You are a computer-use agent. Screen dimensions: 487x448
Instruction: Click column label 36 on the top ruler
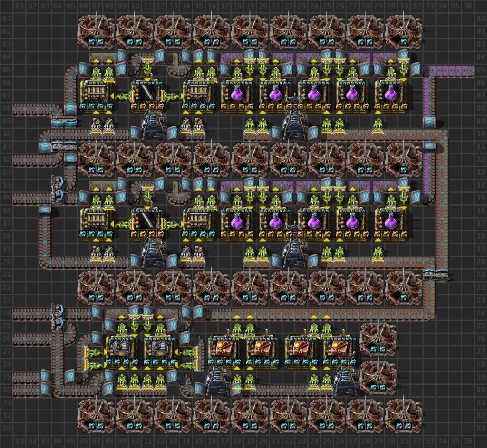coord(468,6)
